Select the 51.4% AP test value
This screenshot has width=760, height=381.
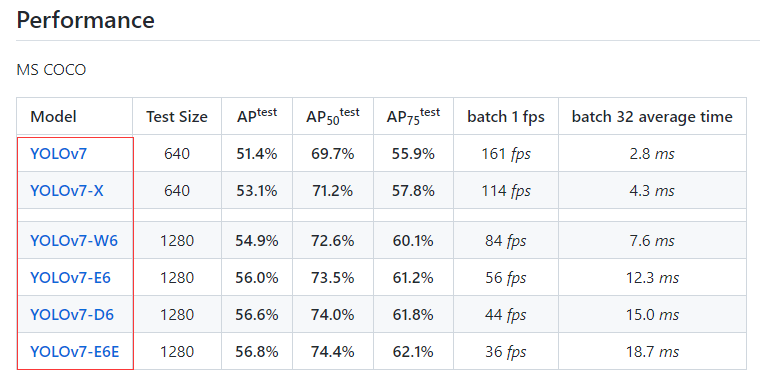pyautogui.click(x=257, y=154)
